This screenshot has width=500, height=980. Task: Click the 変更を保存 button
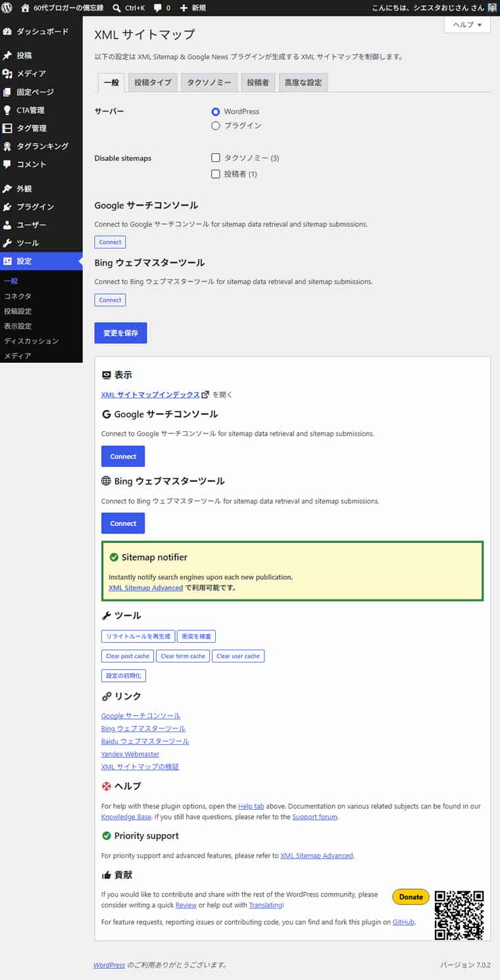(x=120, y=333)
